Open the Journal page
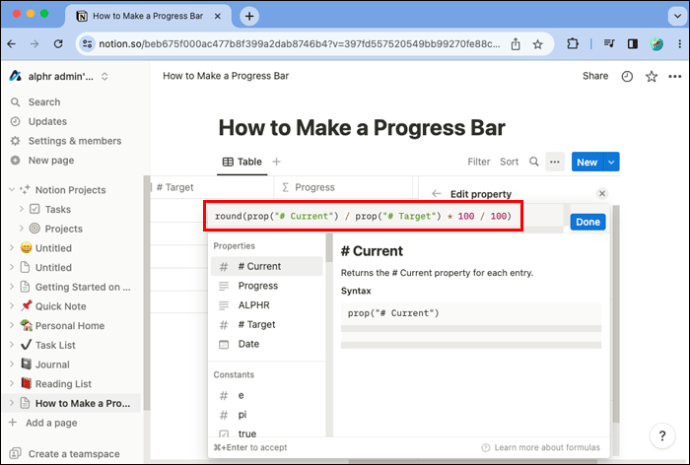Image resolution: width=690 pixels, height=465 pixels. pos(52,364)
